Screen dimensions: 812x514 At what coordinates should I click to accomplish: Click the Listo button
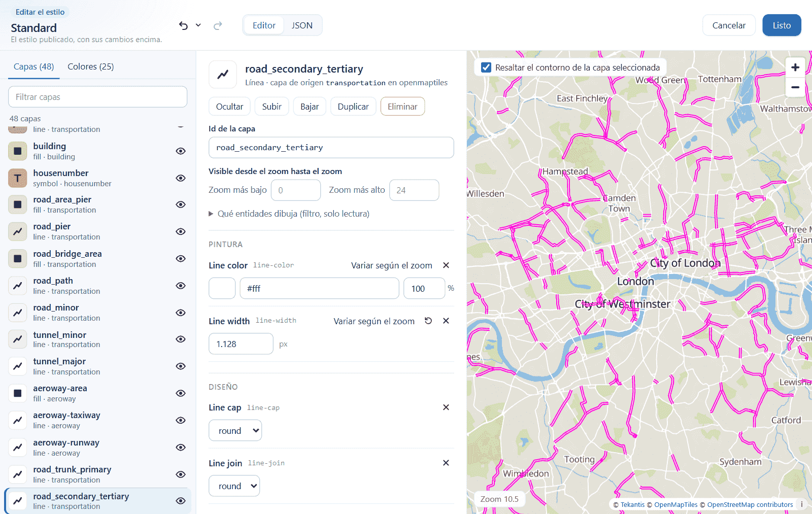point(782,25)
